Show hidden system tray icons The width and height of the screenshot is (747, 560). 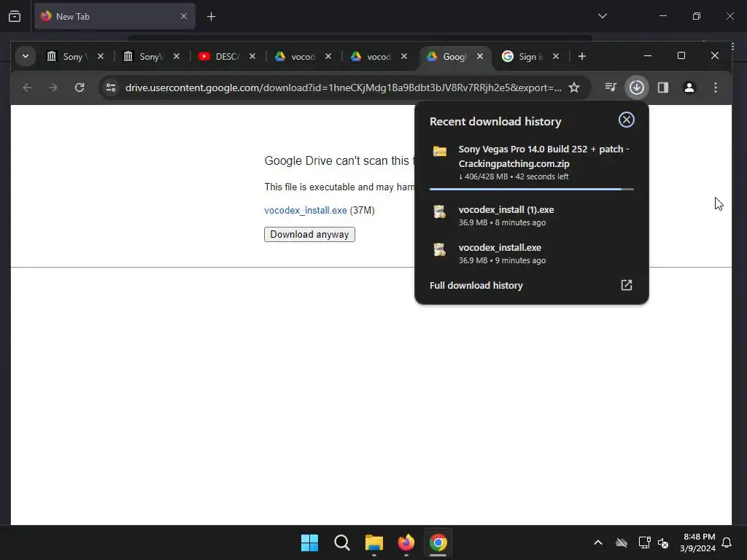pos(598,542)
